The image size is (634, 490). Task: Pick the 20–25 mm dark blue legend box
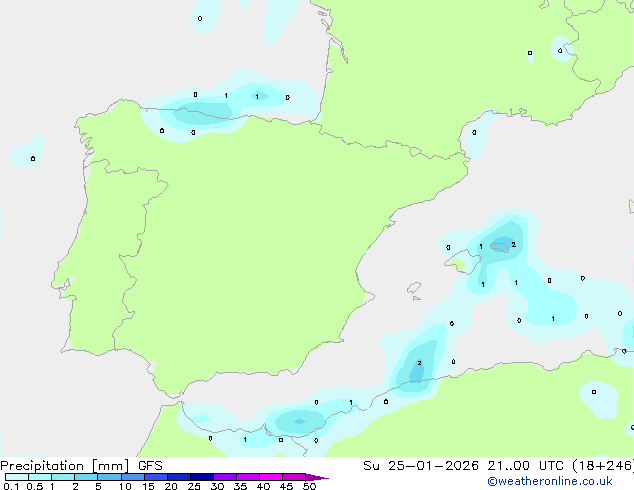point(179,477)
